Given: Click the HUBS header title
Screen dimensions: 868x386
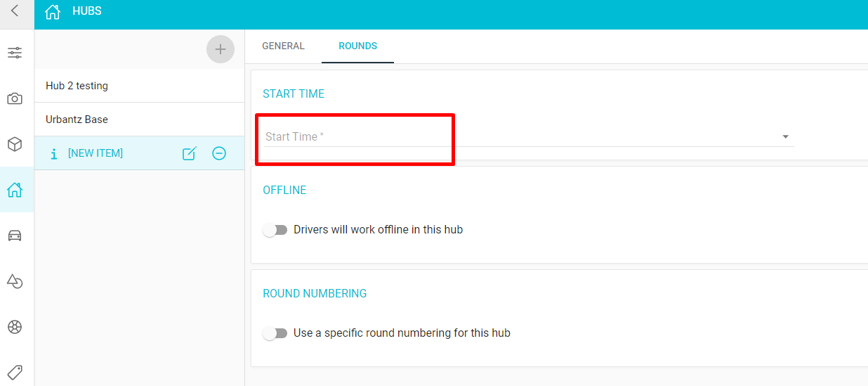Looking at the screenshot, I should tap(87, 11).
